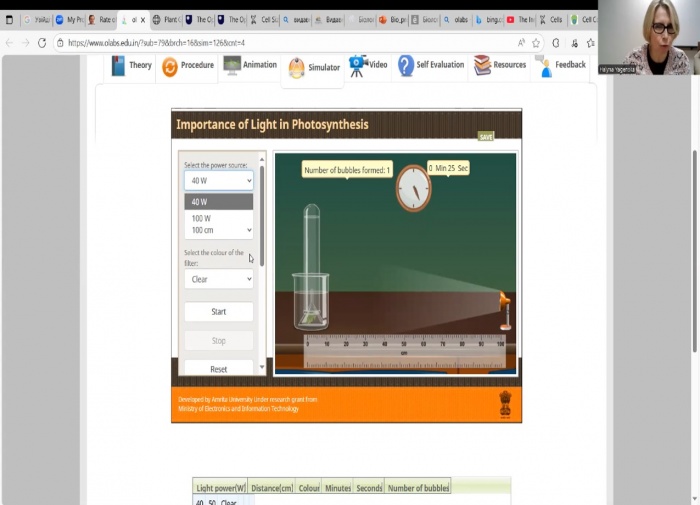Click the Self Evaluation question mark icon
700x505 pixels.
[x=405, y=66]
